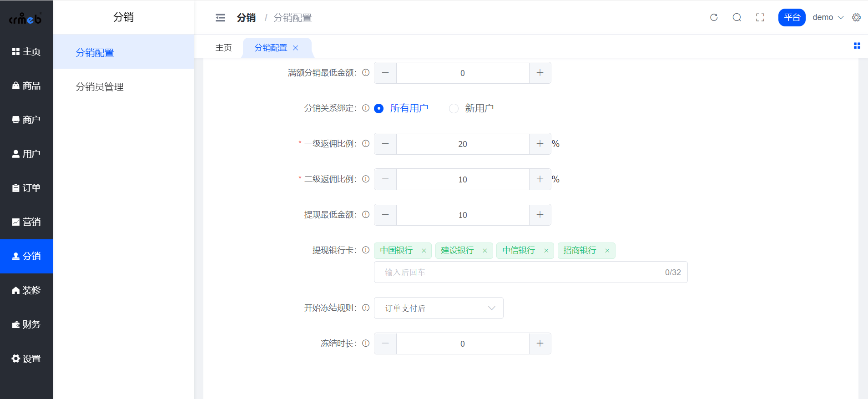
Task: Select the 所有用户 radio option
Action: (379, 108)
